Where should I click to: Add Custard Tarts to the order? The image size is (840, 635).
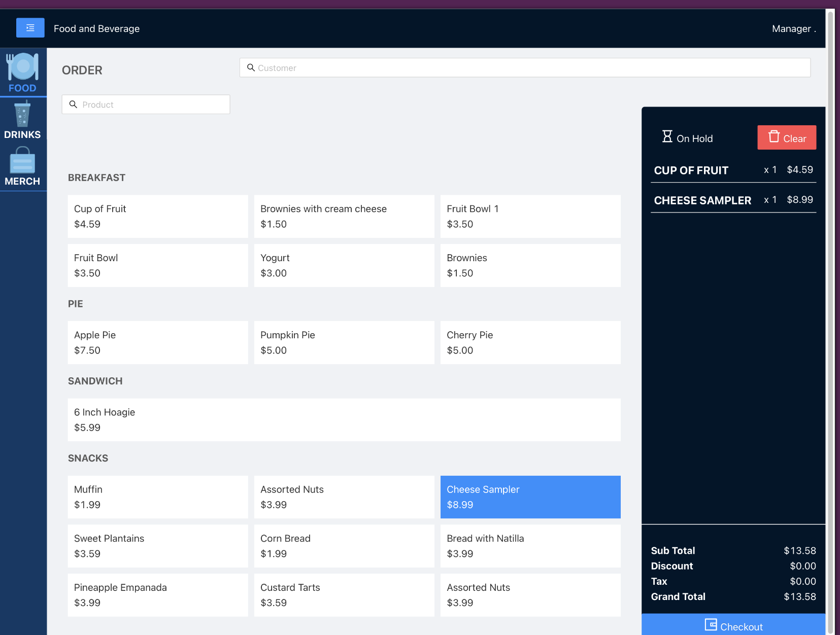coord(344,595)
